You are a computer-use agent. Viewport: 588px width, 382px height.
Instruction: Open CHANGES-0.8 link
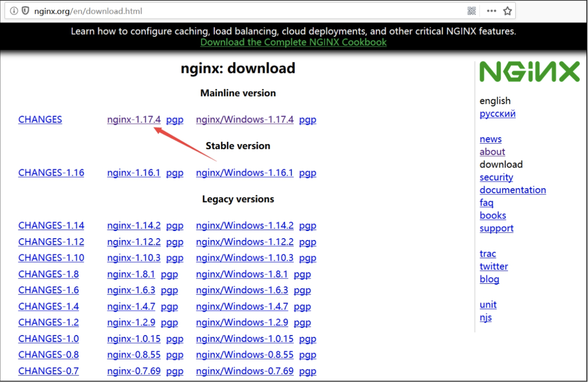[48, 355]
